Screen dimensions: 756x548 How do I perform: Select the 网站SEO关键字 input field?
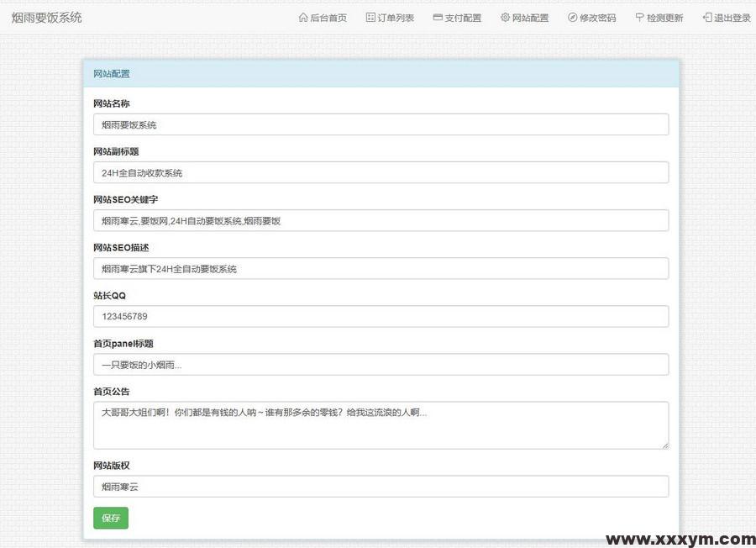click(381, 220)
